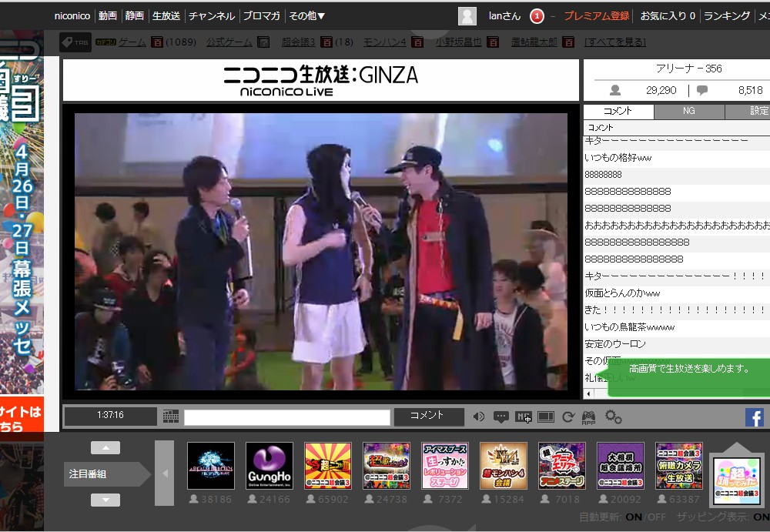Open the 超モンハン4会議 program thumbnail

(x=504, y=466)
